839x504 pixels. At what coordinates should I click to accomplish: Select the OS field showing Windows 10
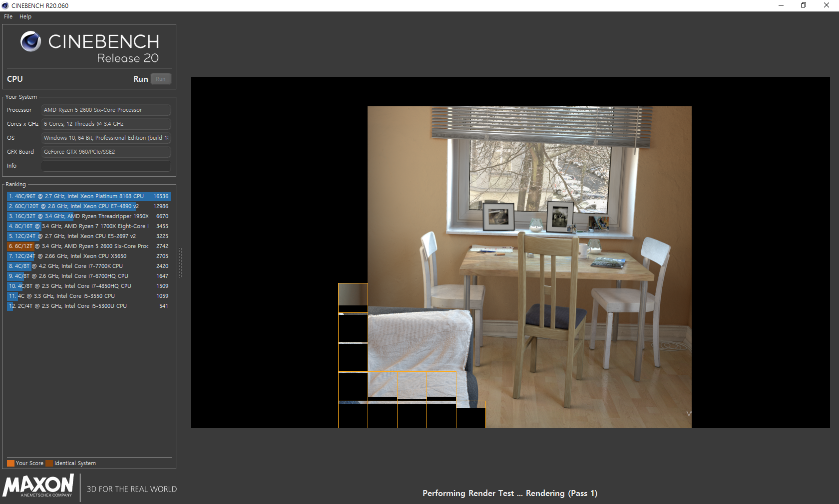click(x=106, y=138)
